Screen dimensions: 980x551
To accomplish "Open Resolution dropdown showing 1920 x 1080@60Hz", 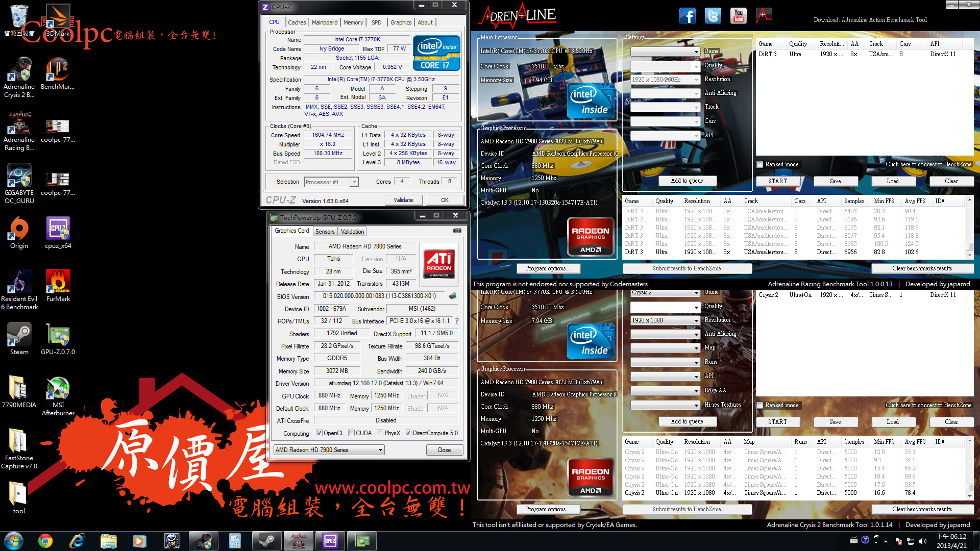I will pos(666,80).
